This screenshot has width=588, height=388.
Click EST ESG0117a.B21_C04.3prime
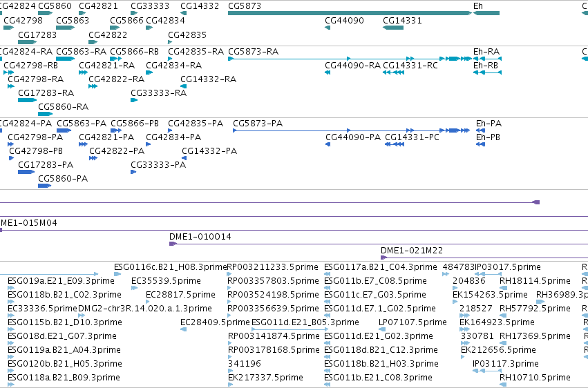point(381,267)
